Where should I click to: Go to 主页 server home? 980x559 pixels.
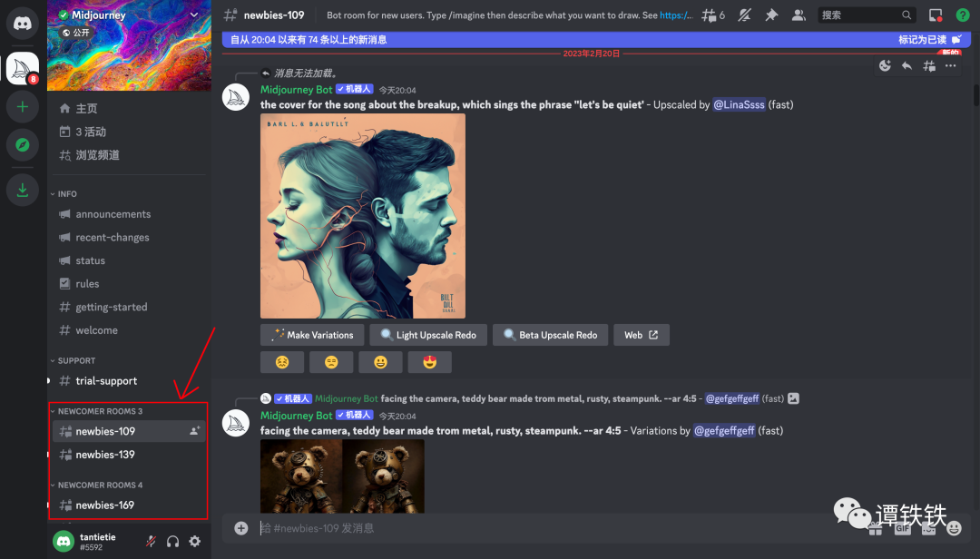130,109
